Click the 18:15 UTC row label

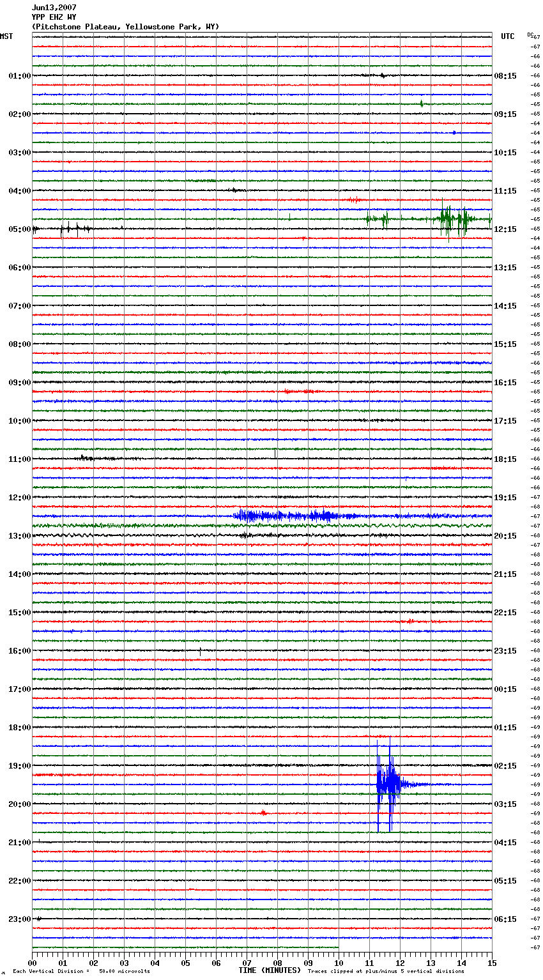click(505, 459)
